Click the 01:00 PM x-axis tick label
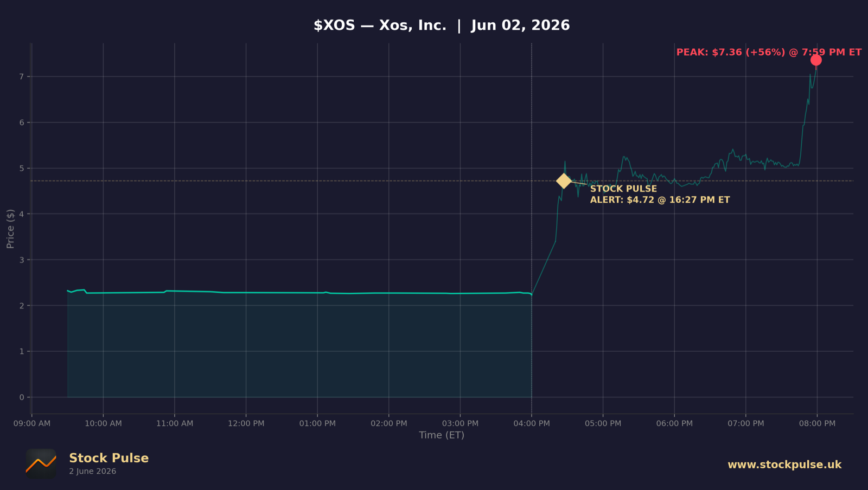Screen dimensions: 868x490 pyautogui.click(x=317, y=423)
